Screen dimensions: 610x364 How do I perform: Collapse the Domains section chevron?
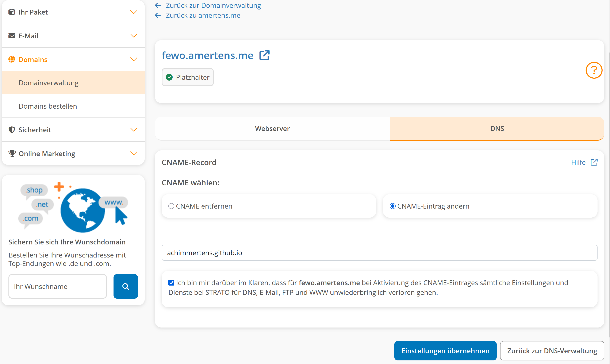[134, 59]
